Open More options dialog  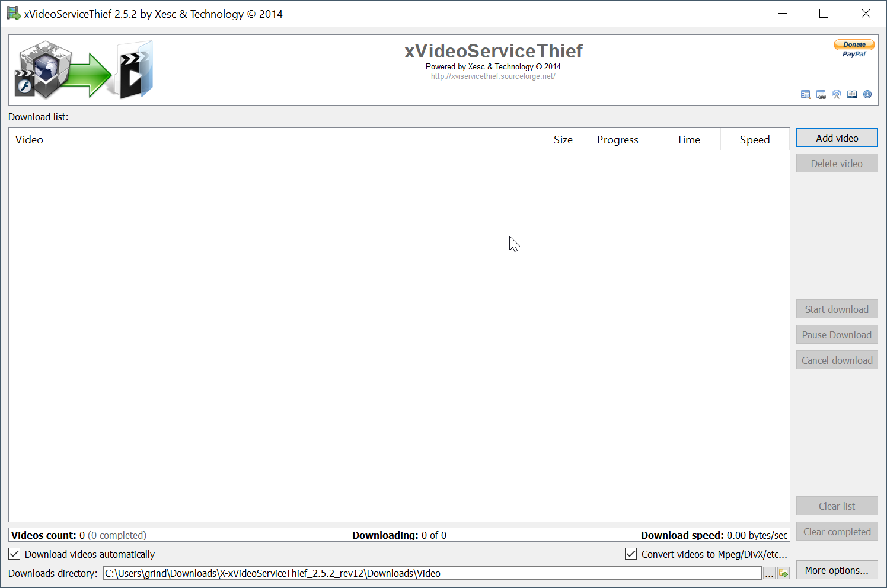coord(837,570)
